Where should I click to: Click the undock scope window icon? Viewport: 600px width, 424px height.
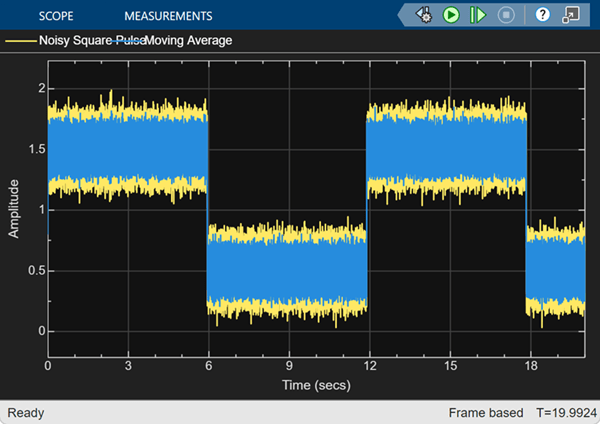pos(570,15)
